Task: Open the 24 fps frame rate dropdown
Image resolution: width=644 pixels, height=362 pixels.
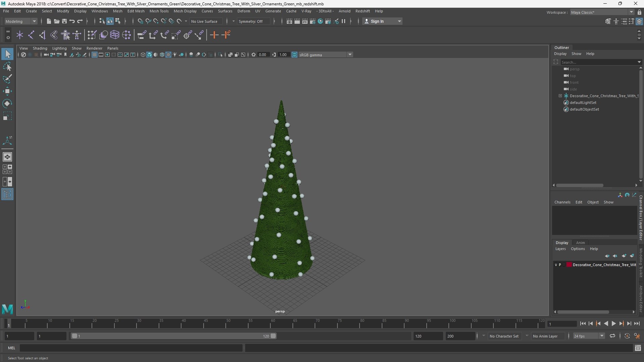Action: 589,336
